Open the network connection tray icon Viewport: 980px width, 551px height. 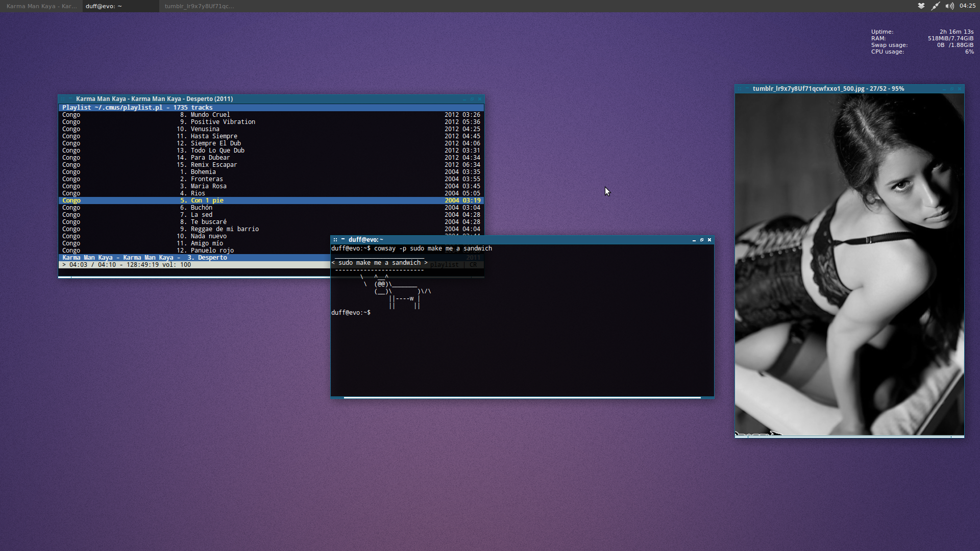(935, 6)
